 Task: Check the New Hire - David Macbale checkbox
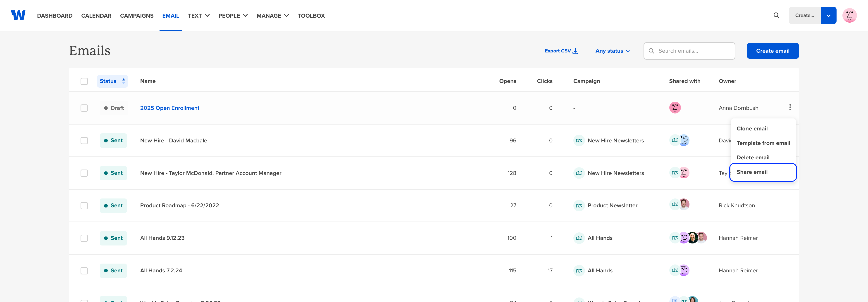pyautogui.click(x=84, y=141)
